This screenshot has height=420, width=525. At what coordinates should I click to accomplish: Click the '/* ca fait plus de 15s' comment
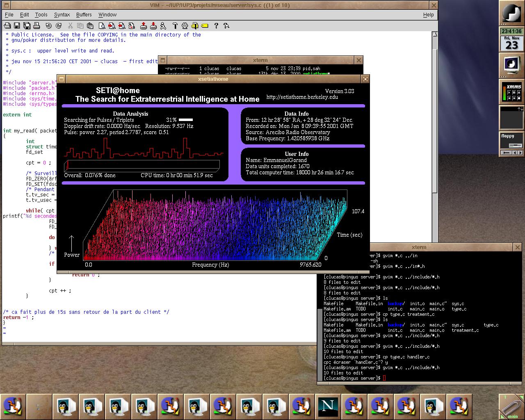tap(86, 312)
